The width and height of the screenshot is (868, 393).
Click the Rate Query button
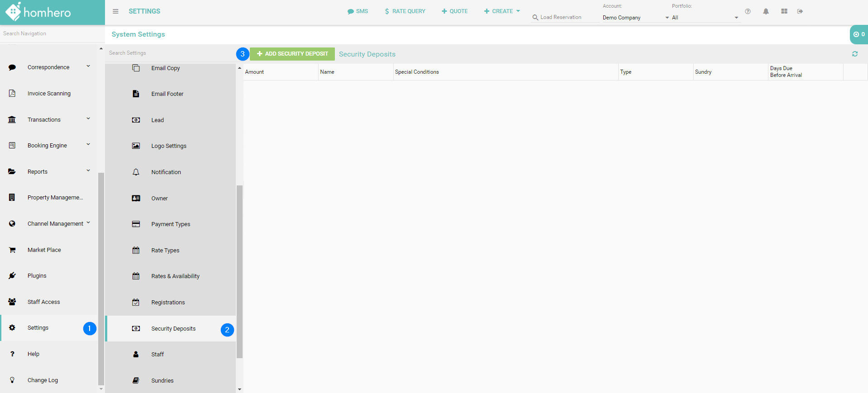pos(405,11)
